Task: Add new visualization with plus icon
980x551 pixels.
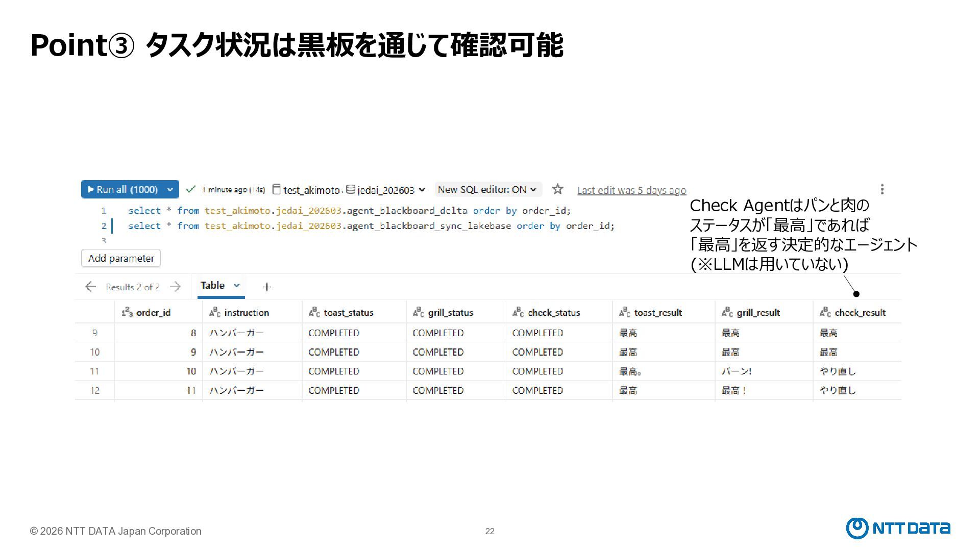Action: [x=266, y=287]
